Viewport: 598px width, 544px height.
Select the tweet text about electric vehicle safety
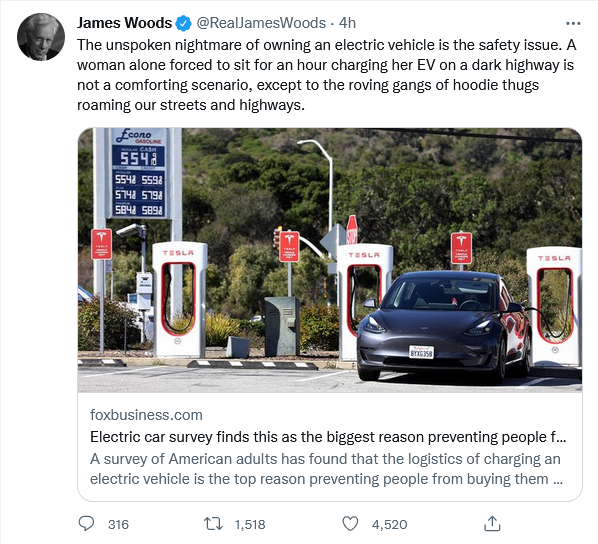(326, 75)
